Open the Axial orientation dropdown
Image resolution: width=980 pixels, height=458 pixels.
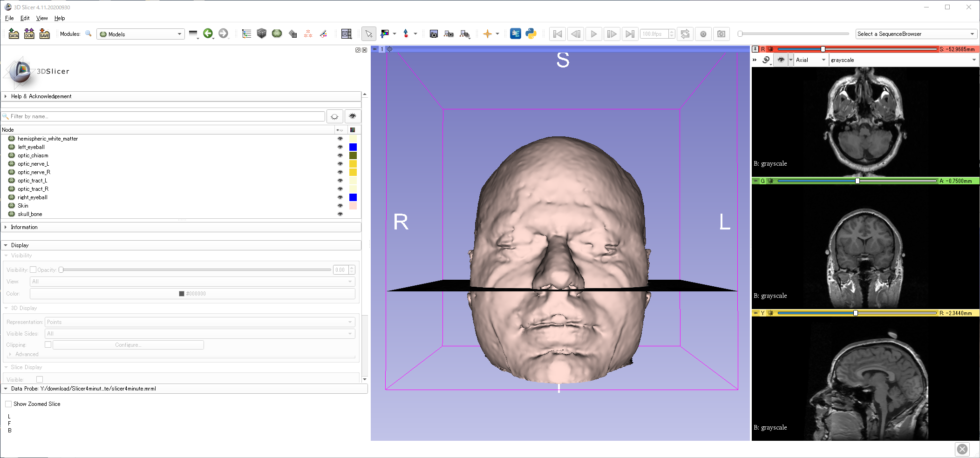tap(810, 60)
